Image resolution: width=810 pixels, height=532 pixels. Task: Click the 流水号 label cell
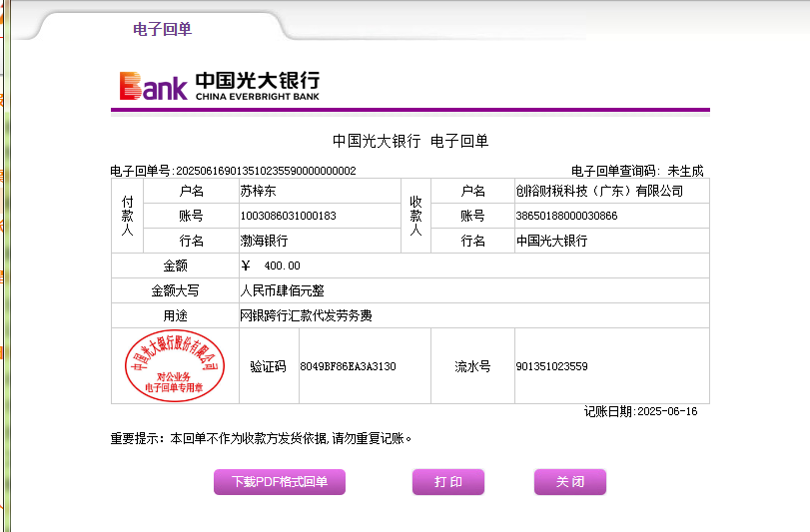[x=472, y=366]
